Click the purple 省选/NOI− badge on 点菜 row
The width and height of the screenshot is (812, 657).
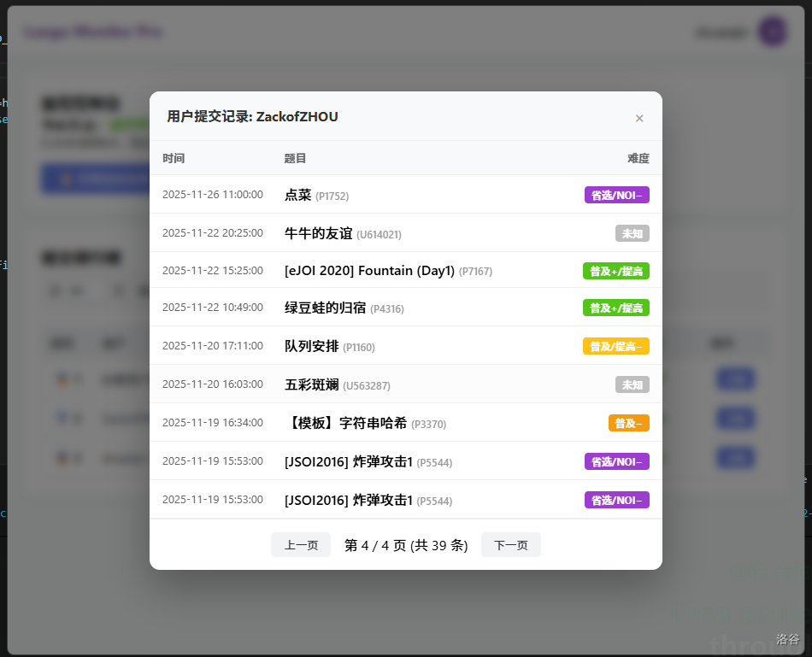tap(616, 195)
